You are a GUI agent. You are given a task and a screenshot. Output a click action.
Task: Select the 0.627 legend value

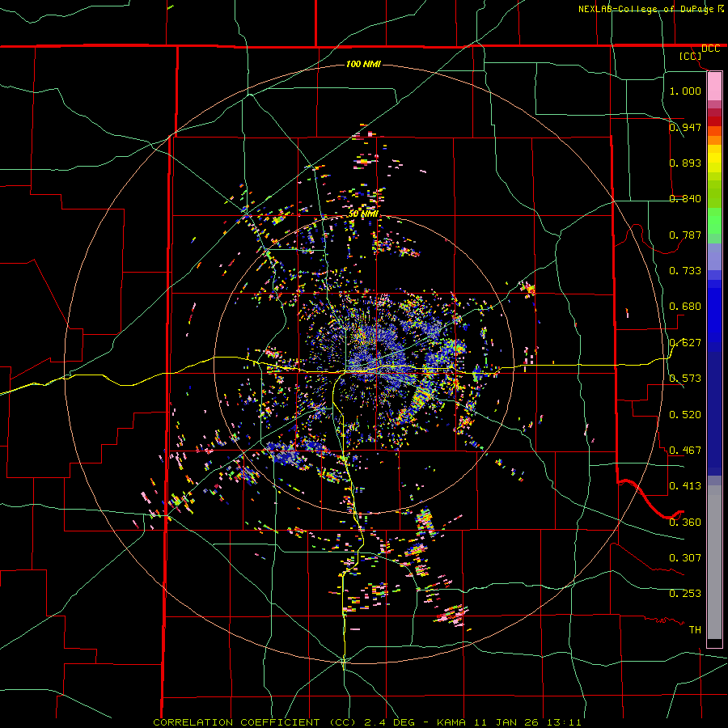tap(685, 343)
